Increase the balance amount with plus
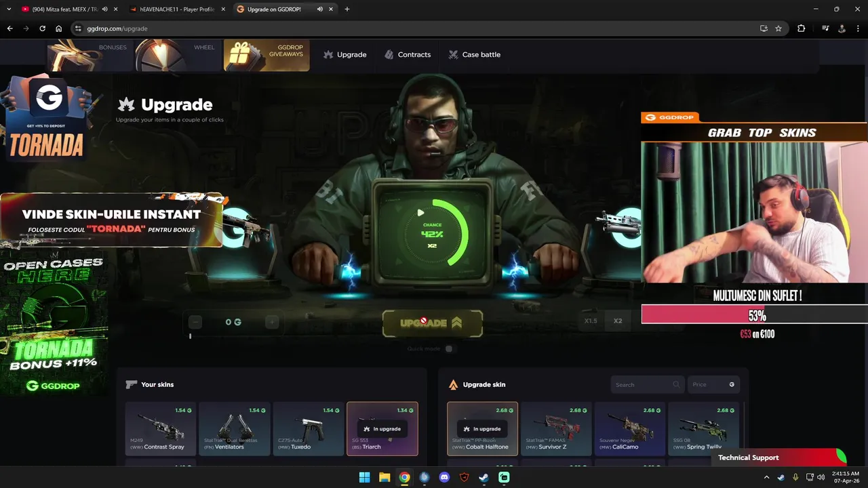This screenshot has width=868, height=488. (x=272, y=322)
